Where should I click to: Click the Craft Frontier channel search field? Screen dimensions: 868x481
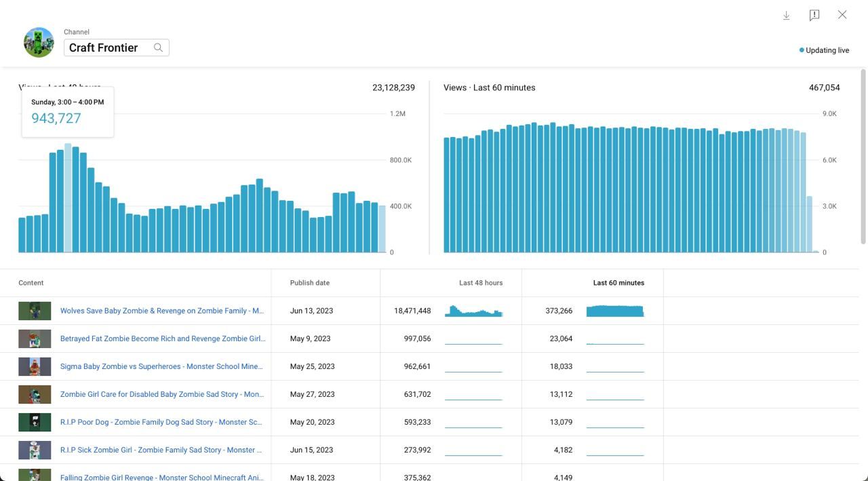(x=117, y=47)
